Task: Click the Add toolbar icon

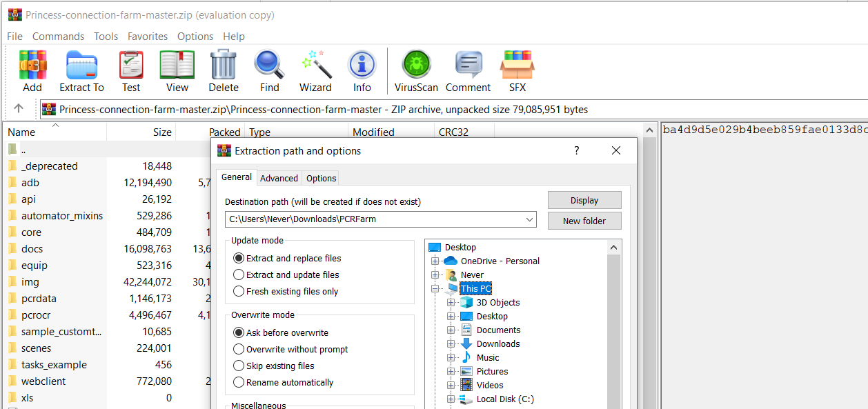Action: (x=32, y=65)
